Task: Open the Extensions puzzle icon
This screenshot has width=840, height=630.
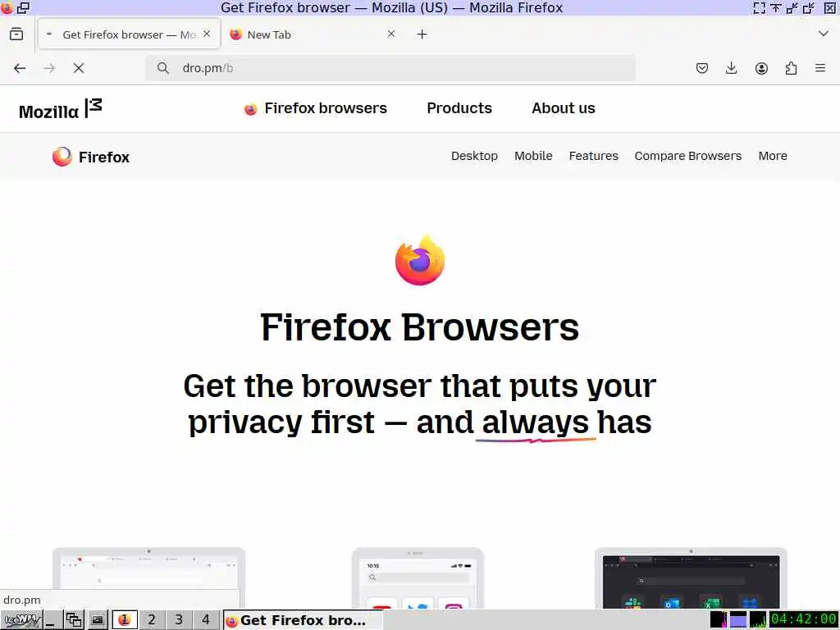Action: tap(791, 68)
